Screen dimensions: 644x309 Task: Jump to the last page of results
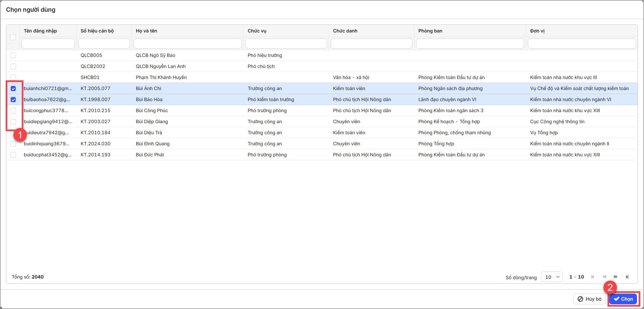pos(627,277)
